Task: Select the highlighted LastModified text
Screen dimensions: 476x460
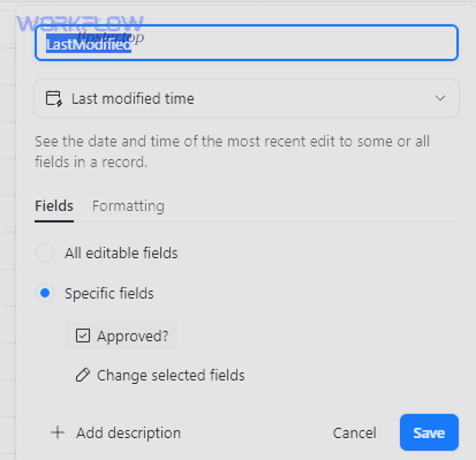Action: click(87, 45)
